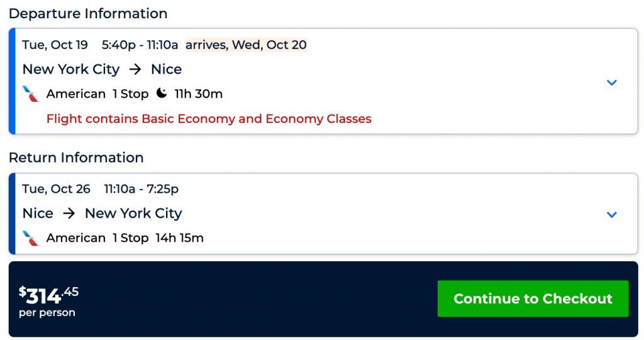Screen dimensions: 644x340
Task: Click the overnight moon icon
Action: (162, 93)
